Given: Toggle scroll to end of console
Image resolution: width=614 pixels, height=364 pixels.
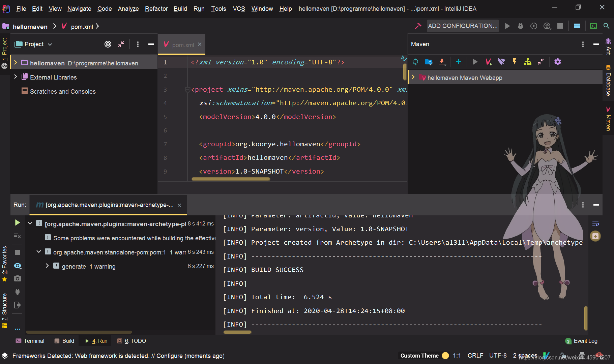Looking at the screenshot, I should coord(595,236).
